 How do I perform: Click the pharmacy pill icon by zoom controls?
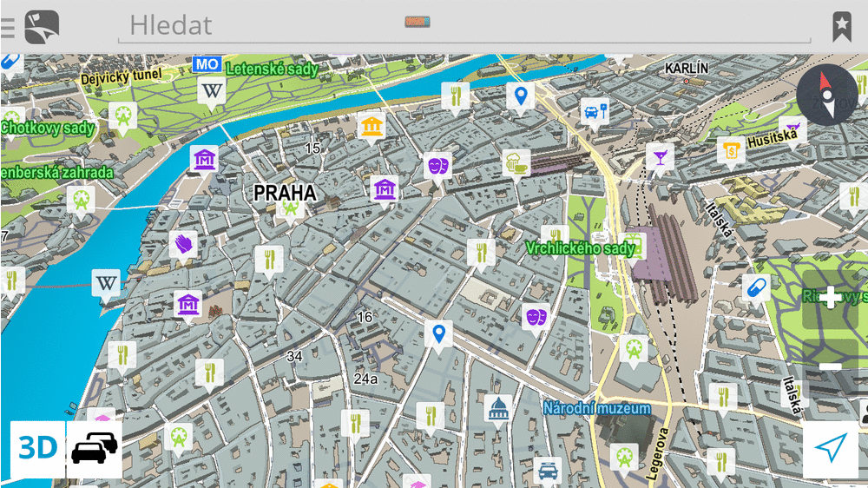755,287
